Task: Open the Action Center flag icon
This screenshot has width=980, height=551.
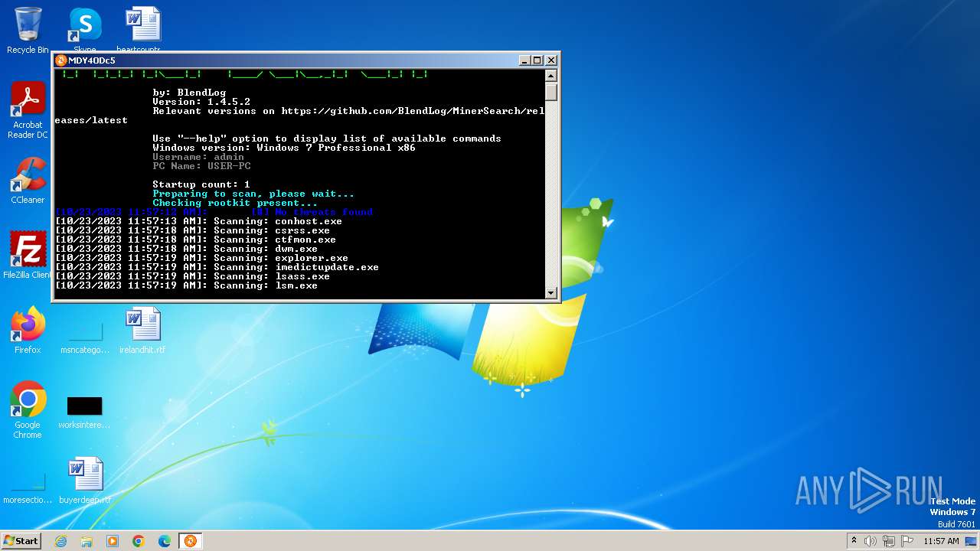Action: [907, 541]
